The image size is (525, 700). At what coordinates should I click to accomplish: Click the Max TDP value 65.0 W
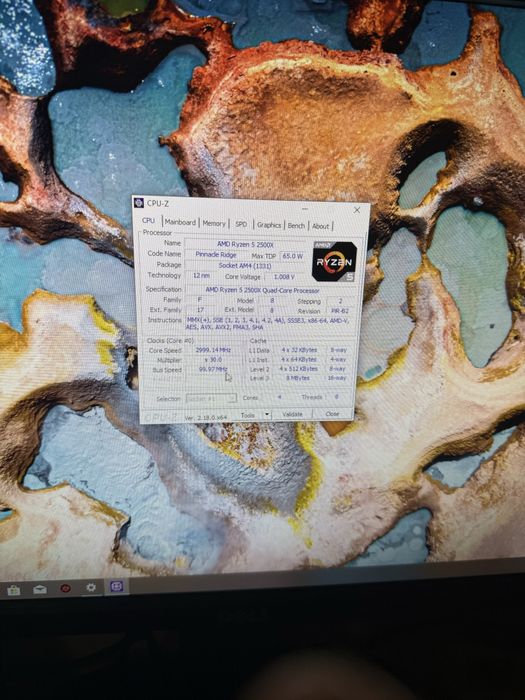click(292, 256)
